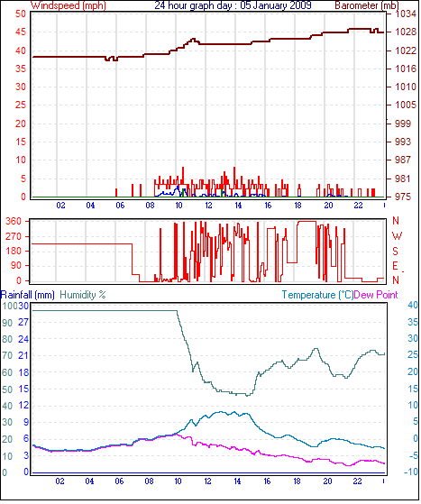
Task: Click the E compass direction label
Action: pos(395,266)
